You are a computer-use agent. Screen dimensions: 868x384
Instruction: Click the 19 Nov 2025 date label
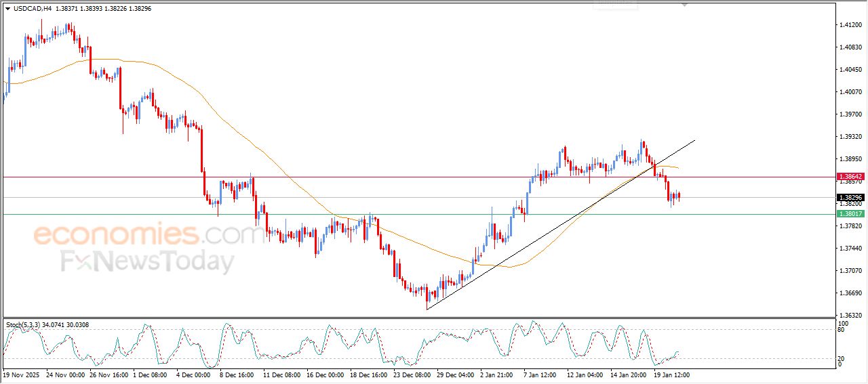tap(22, 374)
